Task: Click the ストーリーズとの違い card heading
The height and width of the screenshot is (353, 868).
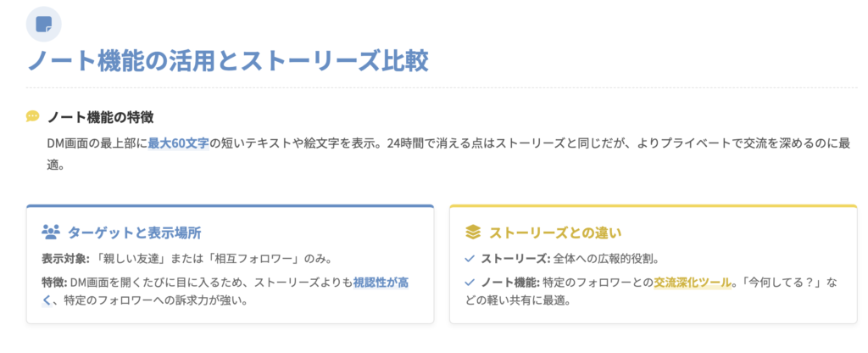Action: (x=556, y=232)
